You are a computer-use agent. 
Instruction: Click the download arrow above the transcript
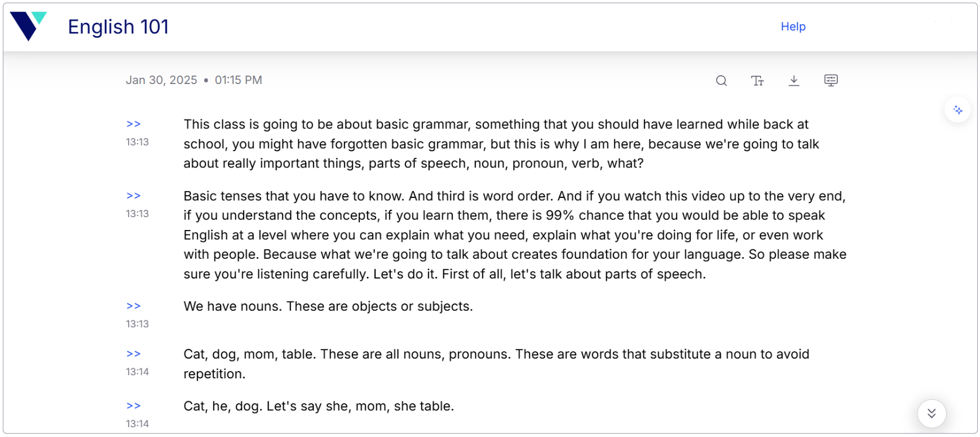pyautogui.click(x=794, y=80)
